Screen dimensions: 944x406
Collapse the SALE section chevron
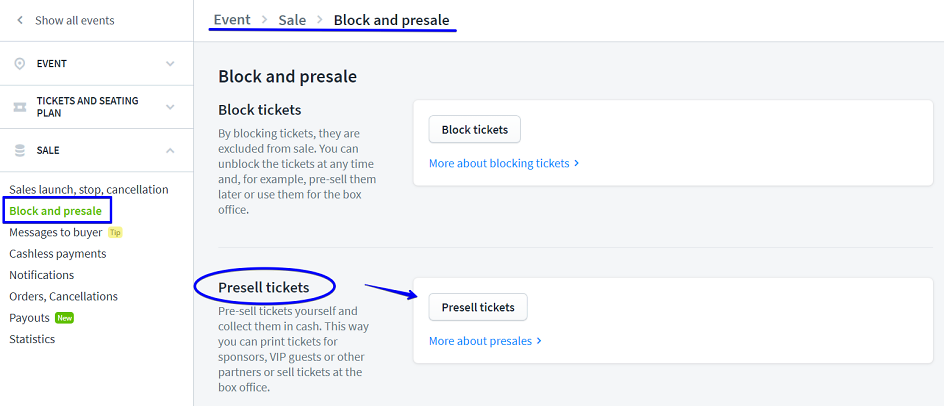tap(170, 150)
